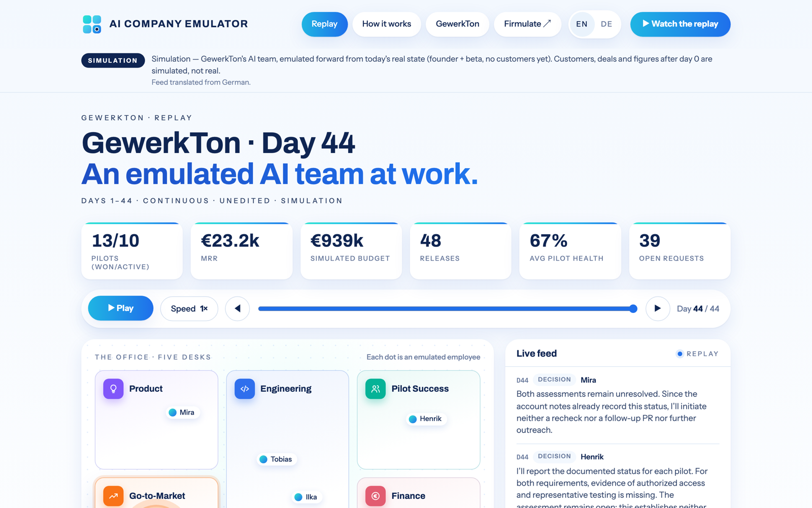Start playback with the Play button
Screen dimensions: 812x508
pyautogui.click(x=121, y=308)
